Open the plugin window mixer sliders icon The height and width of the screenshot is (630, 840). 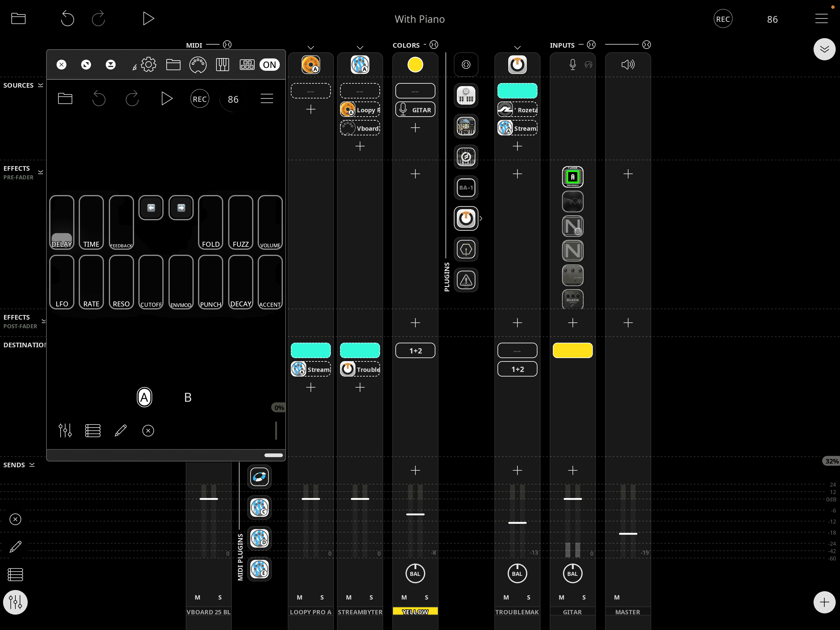click(x=65, y=431)
